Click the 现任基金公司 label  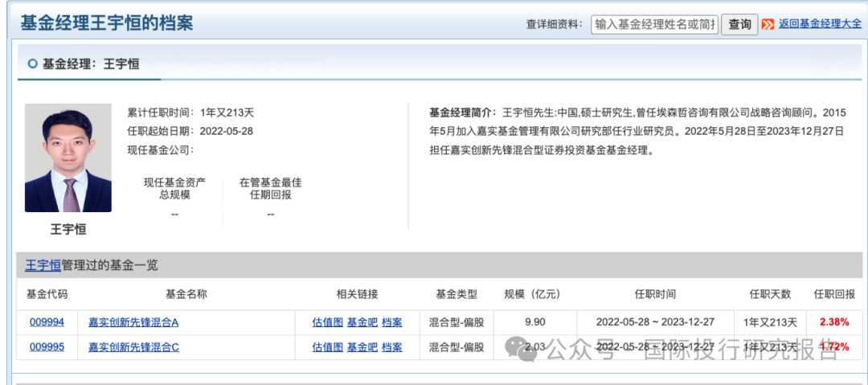tap(159, 149)
